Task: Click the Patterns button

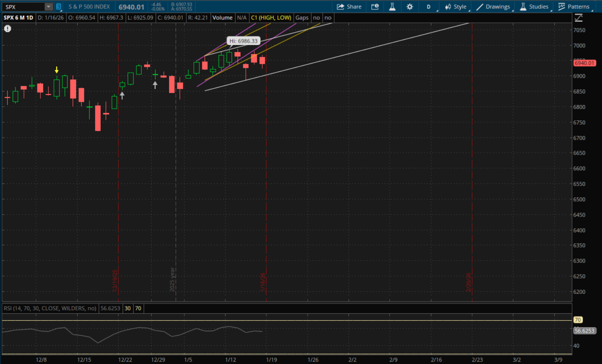Action: (574, 7)
